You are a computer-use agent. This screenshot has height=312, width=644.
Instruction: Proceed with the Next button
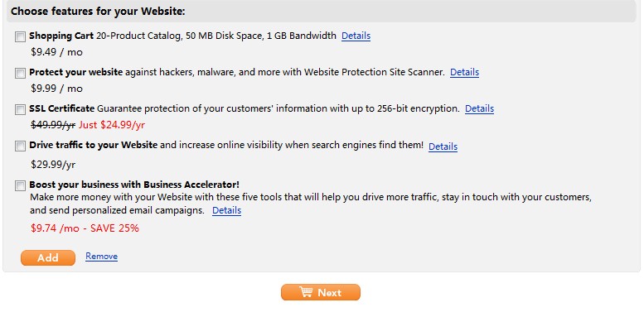(x=321, y=292)
